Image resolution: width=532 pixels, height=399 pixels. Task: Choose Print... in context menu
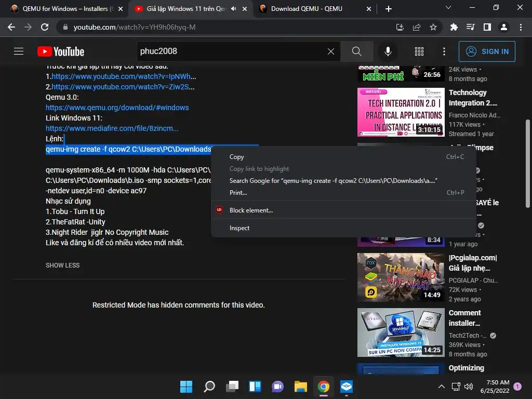[343, 192]
